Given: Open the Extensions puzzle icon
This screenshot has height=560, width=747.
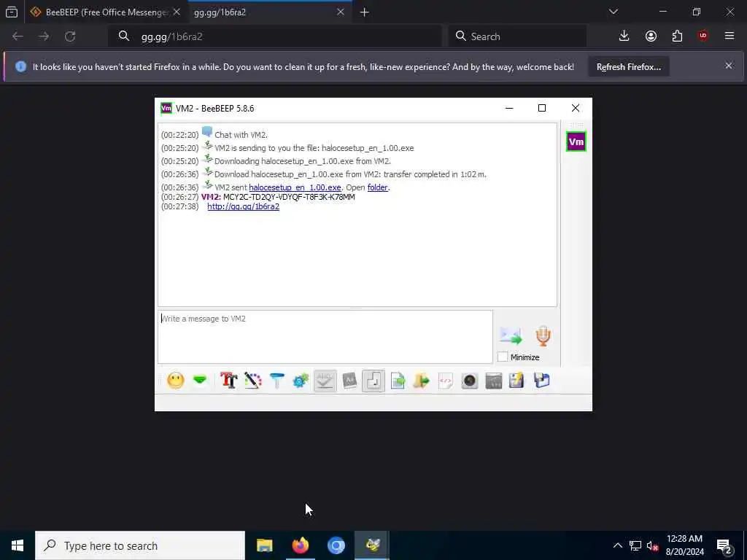Looking at the screenshot, I should click(677, 36).
